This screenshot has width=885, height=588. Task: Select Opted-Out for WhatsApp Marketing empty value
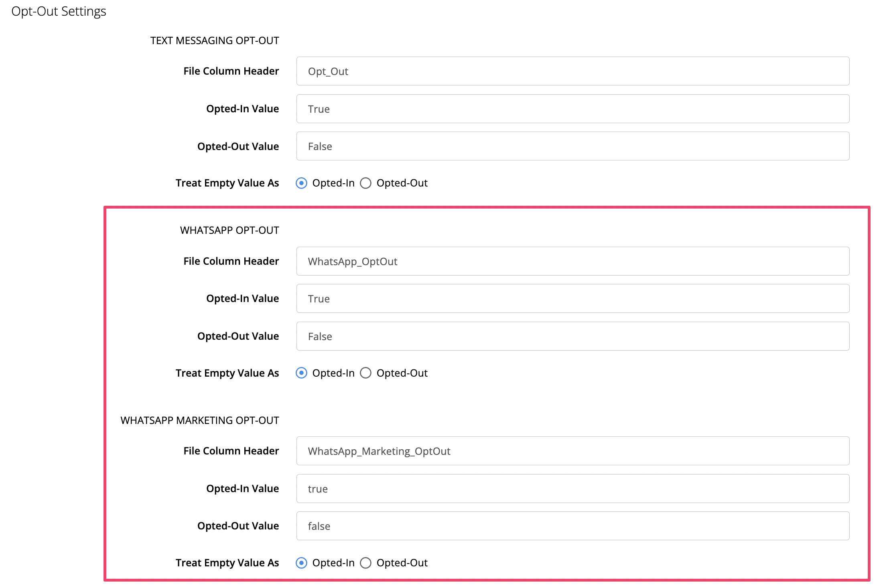pos(365,563)
